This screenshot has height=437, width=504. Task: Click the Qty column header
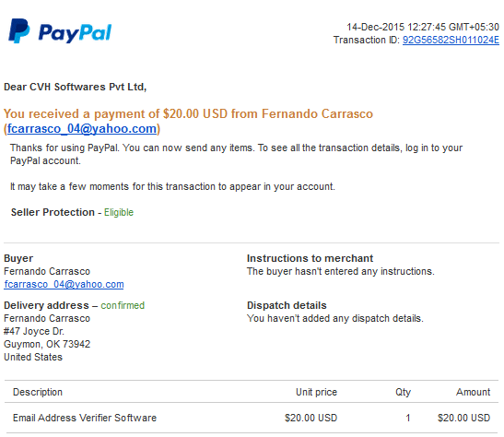(x=403, y=392)
